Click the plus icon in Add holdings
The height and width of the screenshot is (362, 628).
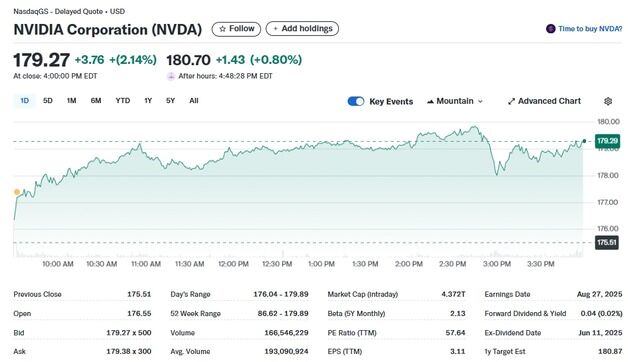[275, 29]
